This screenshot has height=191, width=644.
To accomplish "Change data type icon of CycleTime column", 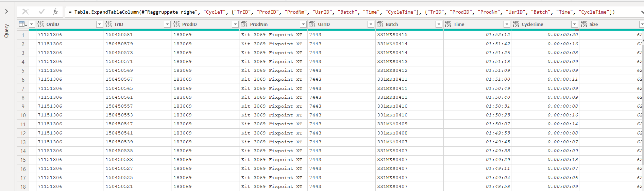I will [x=516, y=24].
